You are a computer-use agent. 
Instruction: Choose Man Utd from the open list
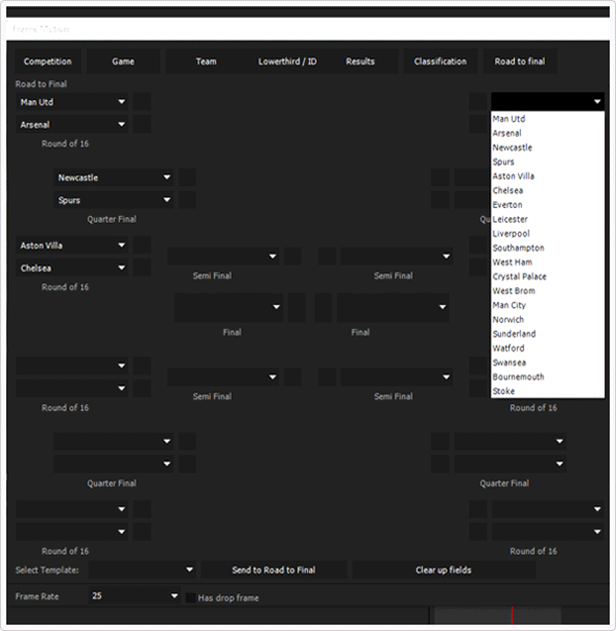(548, 119)
